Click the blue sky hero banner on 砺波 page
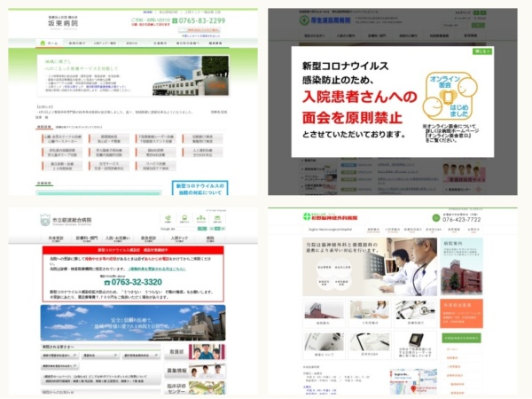532x399 pixels. pos(133,323)
